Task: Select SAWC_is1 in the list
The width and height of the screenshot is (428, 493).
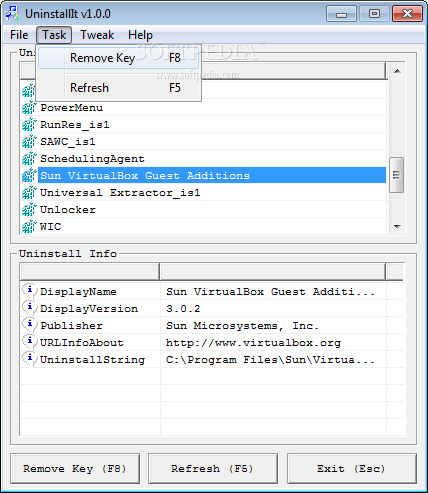Action: pyautogui.click(x=68, y=142)
